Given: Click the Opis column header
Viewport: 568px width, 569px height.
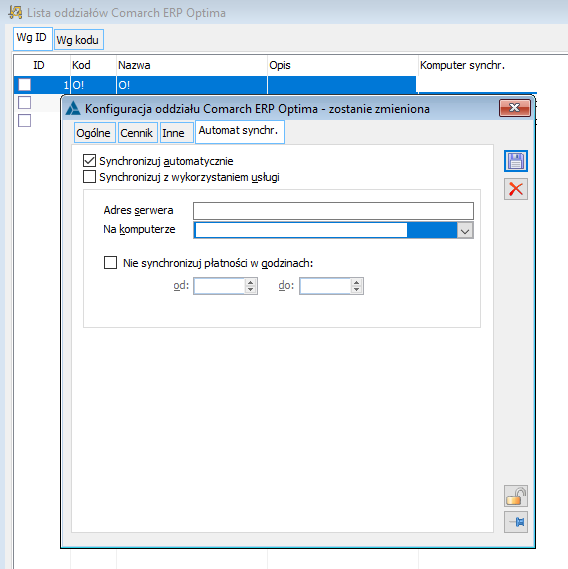Looking at the screenshot, I should tap(343, 65).
